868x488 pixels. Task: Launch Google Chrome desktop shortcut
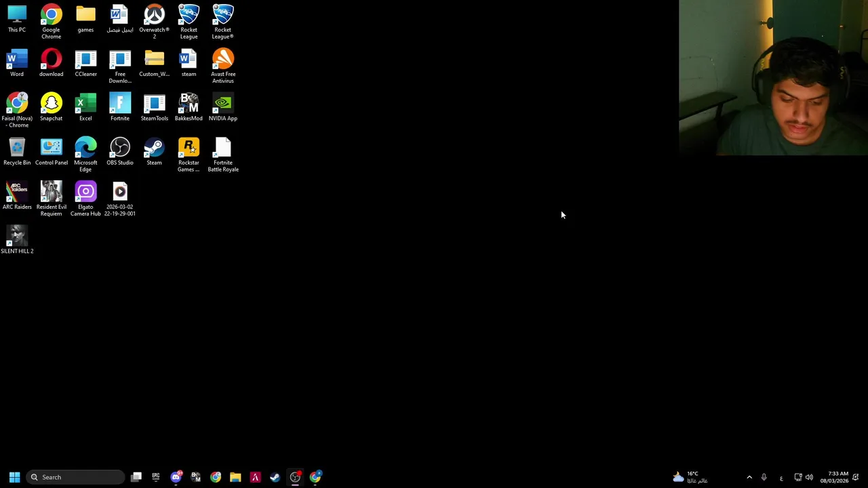pos(51,22)
